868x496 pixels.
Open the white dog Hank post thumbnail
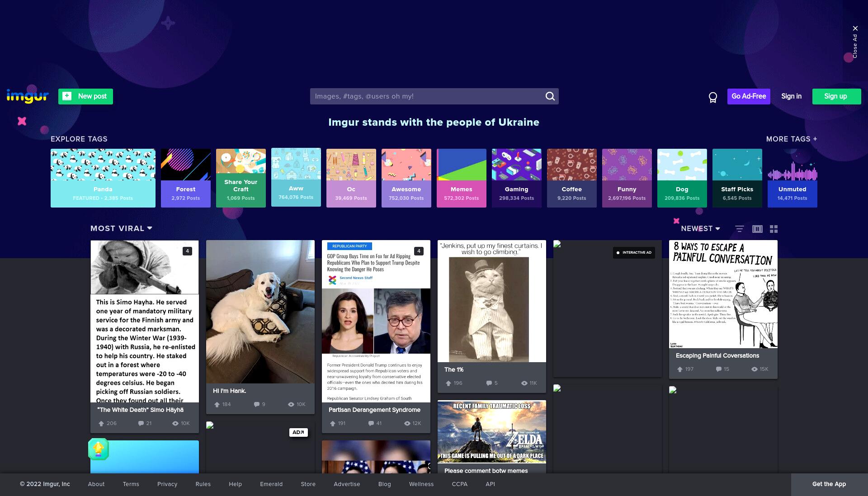260,312
